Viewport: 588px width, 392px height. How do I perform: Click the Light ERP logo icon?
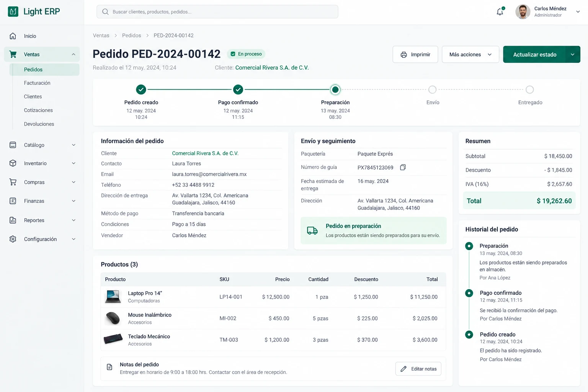tap(13, 11)
